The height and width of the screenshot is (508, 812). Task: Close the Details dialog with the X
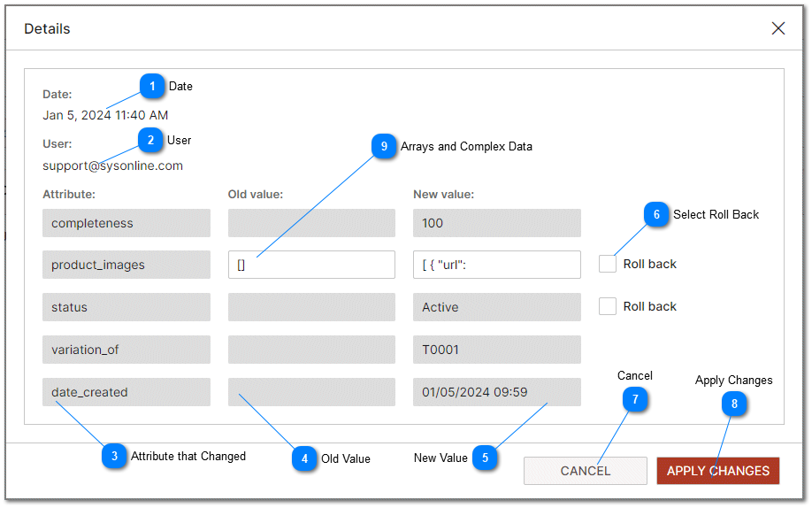[x=778, y=28]
